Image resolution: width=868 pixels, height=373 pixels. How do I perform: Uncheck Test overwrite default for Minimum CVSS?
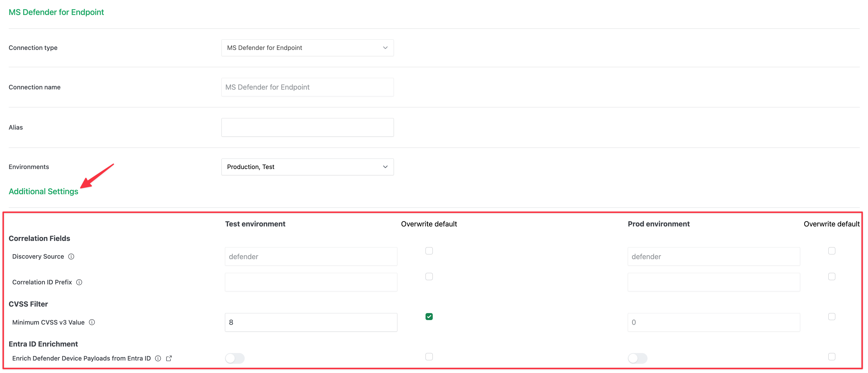tap(429, 317)
